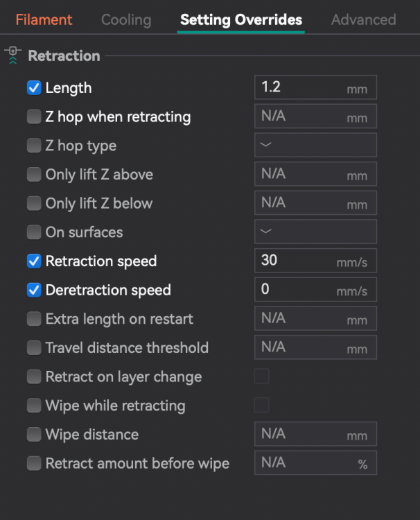Image resolution: width=420 pixels, height=520 pixels.
Task: Select the Advanced tab
Action: pos(363,19)
